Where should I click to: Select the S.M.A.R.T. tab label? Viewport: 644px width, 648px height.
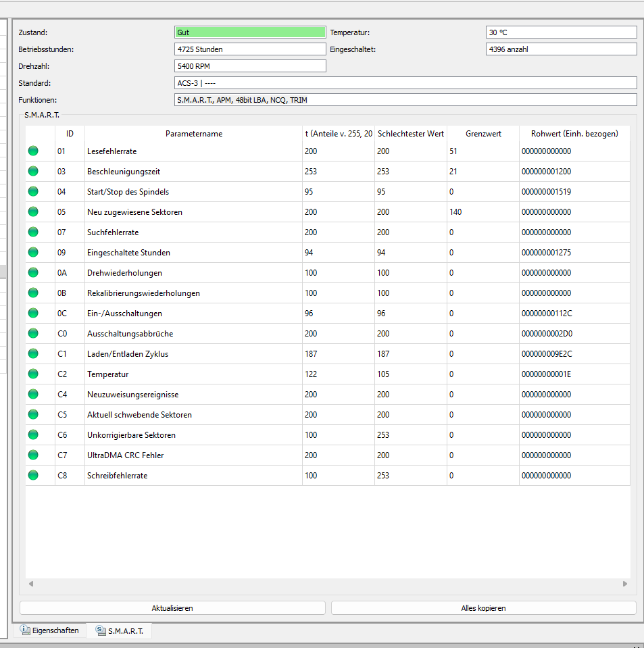coord(126,631)
